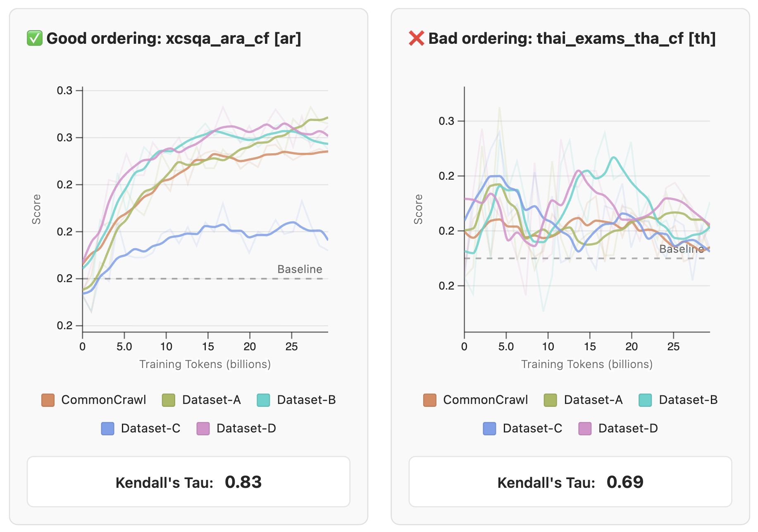Click the Kendall's Tau 0.69 box
The height and width of the screenshot is (532, 758).
[x=570, y=482]
